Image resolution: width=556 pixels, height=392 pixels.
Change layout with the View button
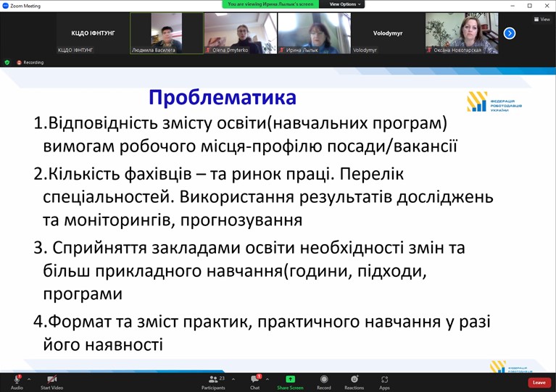click(542, 20)
